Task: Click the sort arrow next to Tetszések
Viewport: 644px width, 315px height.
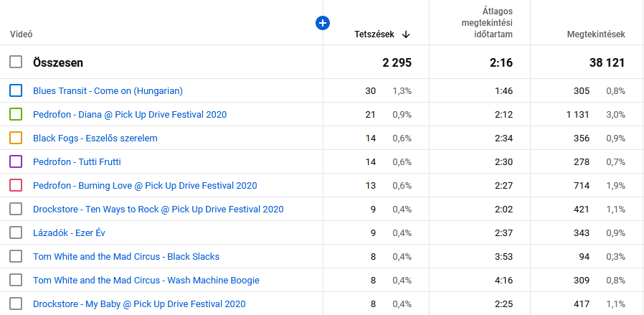Action: coord(406,34)
